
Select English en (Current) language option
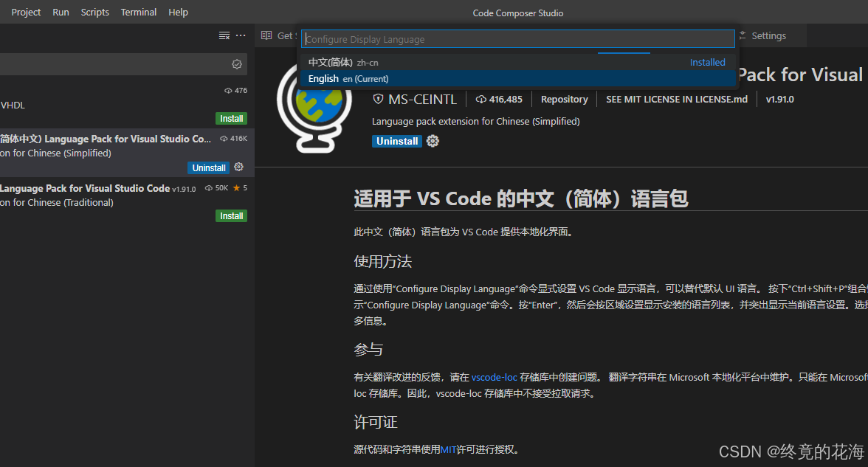click(517, 78)
